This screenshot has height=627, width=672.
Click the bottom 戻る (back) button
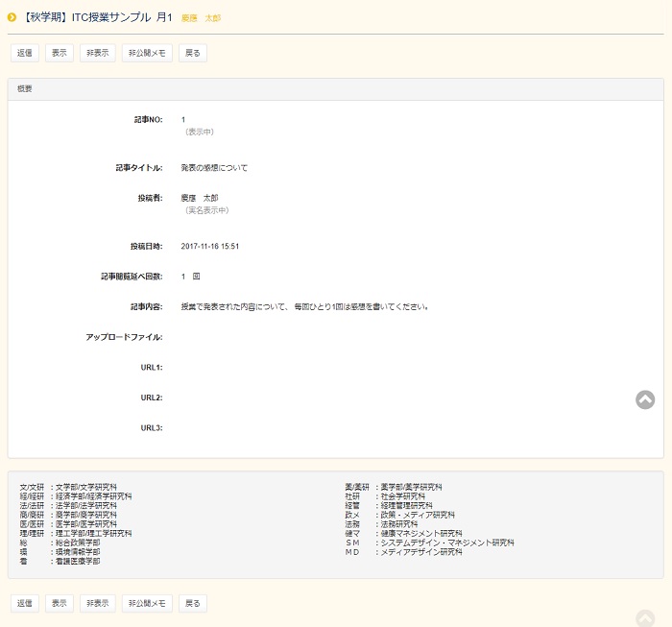point(193,603)
